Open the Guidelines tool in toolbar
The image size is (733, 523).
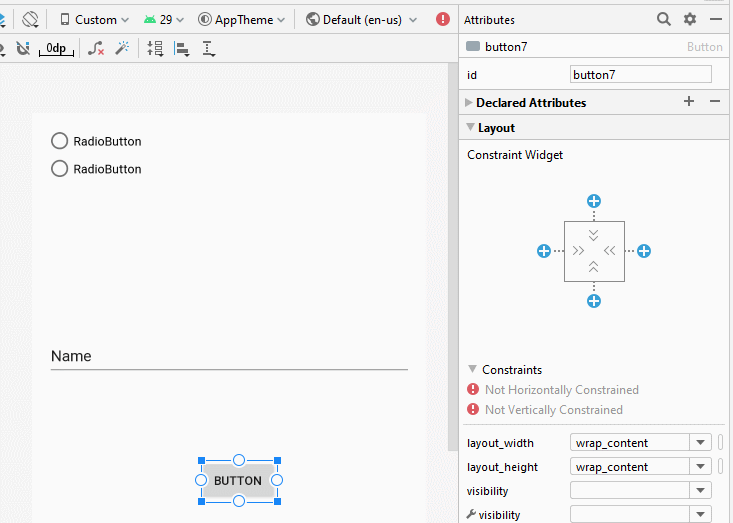[x=208, y=48]
